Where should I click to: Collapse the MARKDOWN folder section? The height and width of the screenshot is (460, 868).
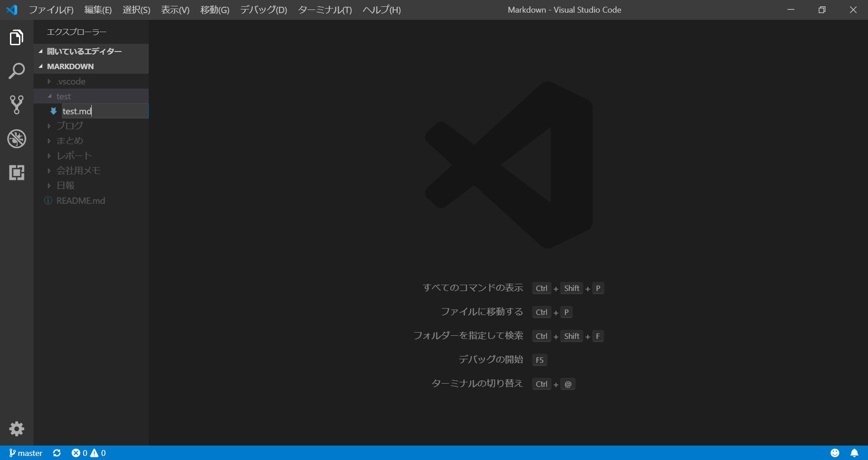click(91, 66)
